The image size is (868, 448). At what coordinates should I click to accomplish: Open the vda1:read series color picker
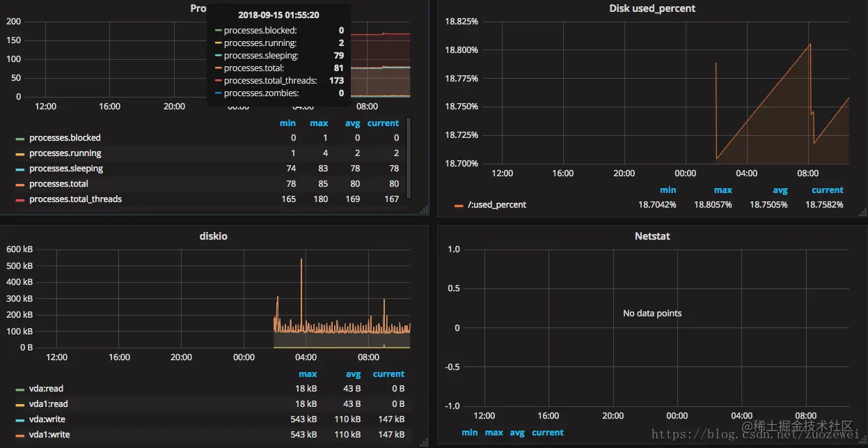[x=19, y=404]
